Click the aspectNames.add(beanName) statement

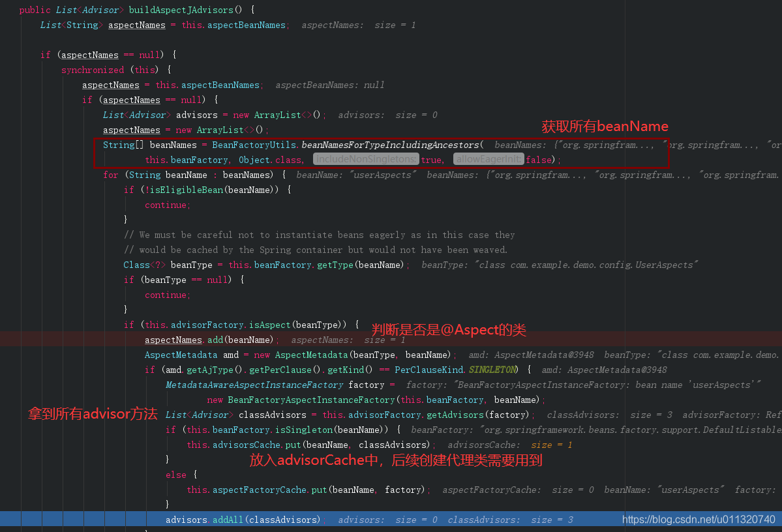point(211,340)
